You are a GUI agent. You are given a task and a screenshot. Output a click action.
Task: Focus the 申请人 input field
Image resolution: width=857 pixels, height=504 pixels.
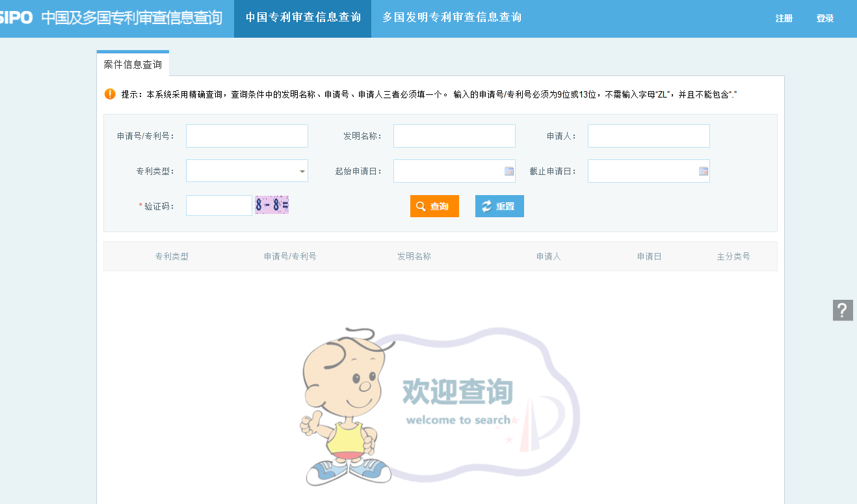point(648,136)
